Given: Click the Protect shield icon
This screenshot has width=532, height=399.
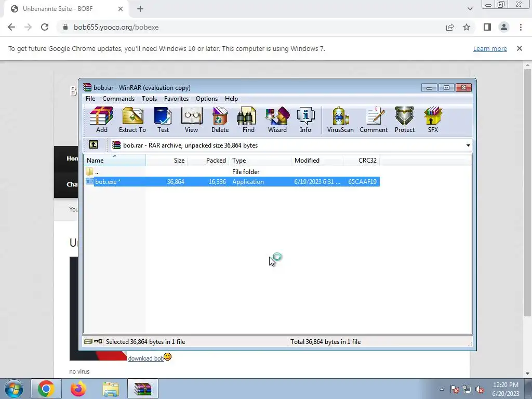Looking at the screenshot, I should pyautogui.click(x=404, y=120).
